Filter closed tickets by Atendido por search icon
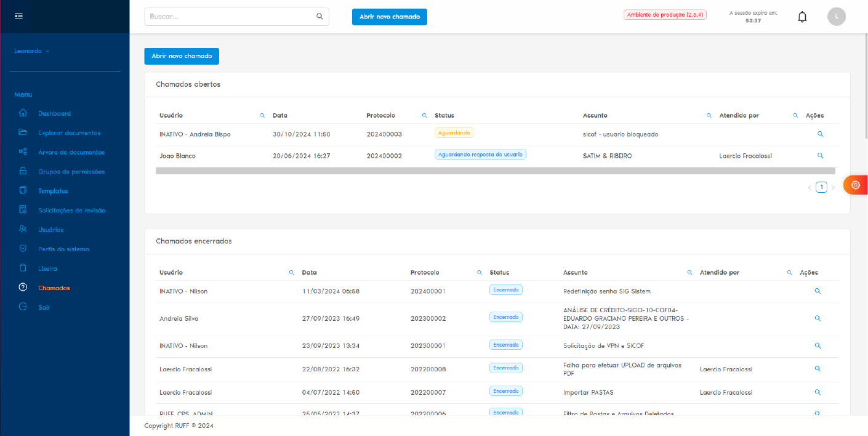This screenshot has width=868, height=436. click(x=789, y=273)
